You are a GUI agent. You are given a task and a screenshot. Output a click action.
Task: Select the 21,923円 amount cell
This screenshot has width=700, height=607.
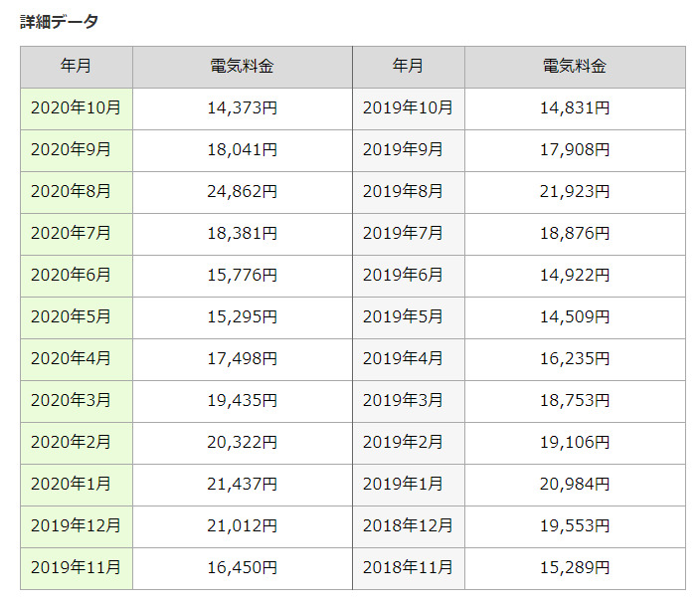pyautogui.click(x=575, y=192)
